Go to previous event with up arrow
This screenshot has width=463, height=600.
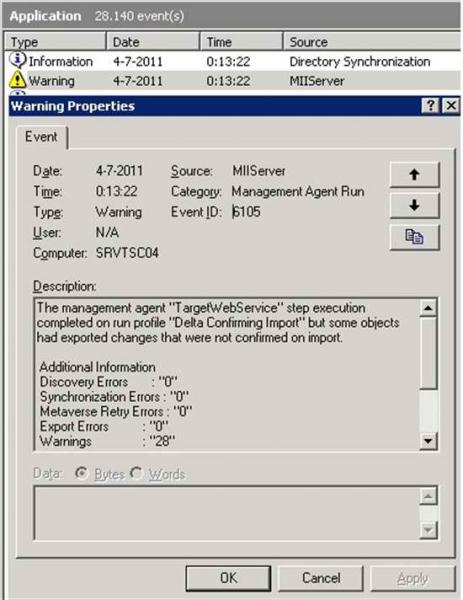(414, 174)
